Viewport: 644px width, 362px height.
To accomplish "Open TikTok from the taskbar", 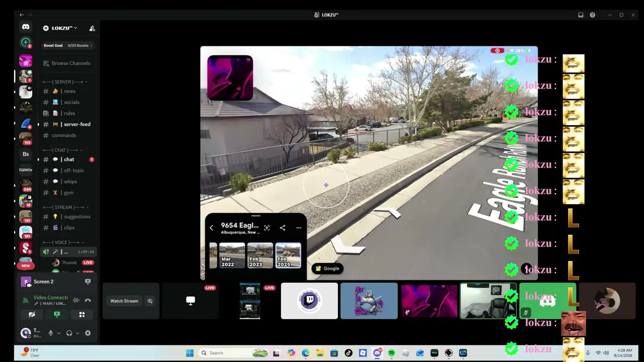I will point(348,353).
